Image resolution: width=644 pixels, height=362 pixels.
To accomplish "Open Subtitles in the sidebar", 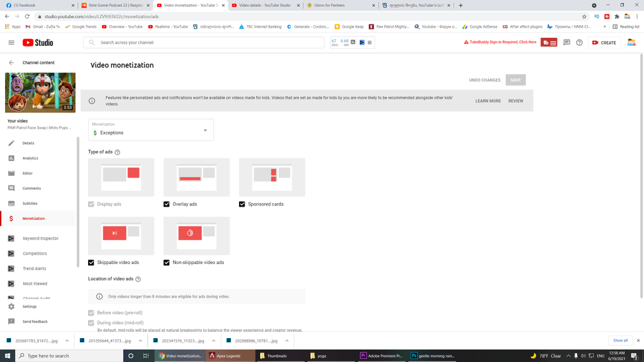I will (30, 204).
